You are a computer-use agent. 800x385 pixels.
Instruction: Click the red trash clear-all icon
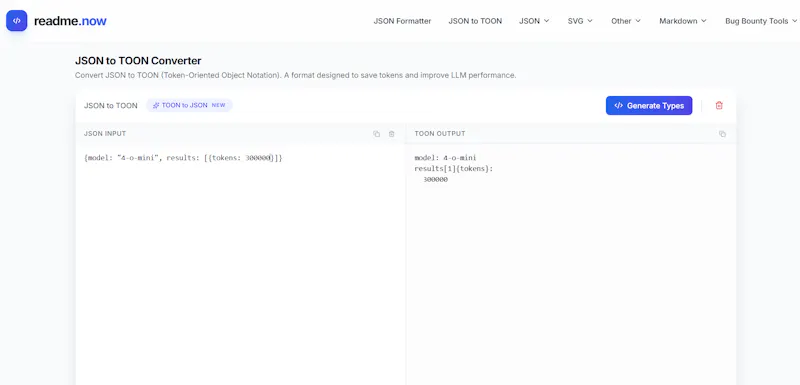pyautogui.click(x=719, y=106)
